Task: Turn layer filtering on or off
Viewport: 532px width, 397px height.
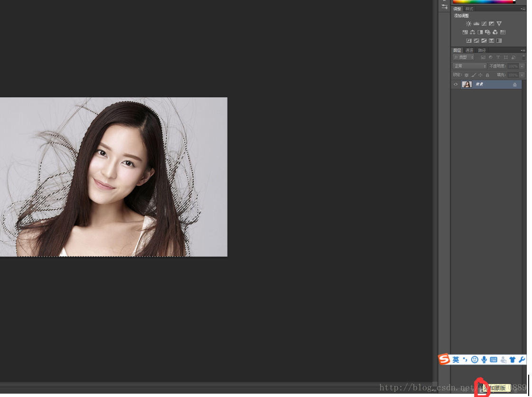Action: 524,57
